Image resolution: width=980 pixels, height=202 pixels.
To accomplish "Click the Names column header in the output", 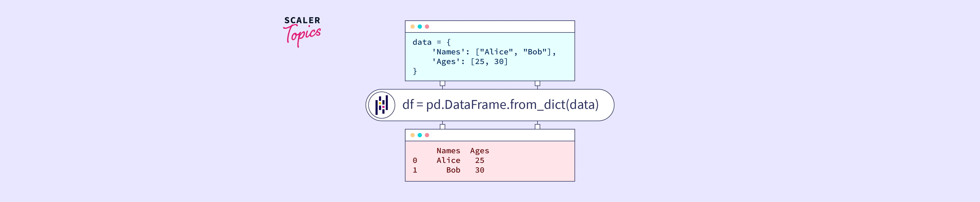I will coord(448,151).
